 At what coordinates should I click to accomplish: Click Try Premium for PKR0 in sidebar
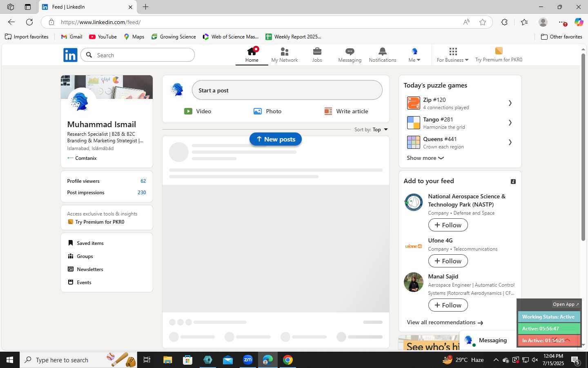96,222
